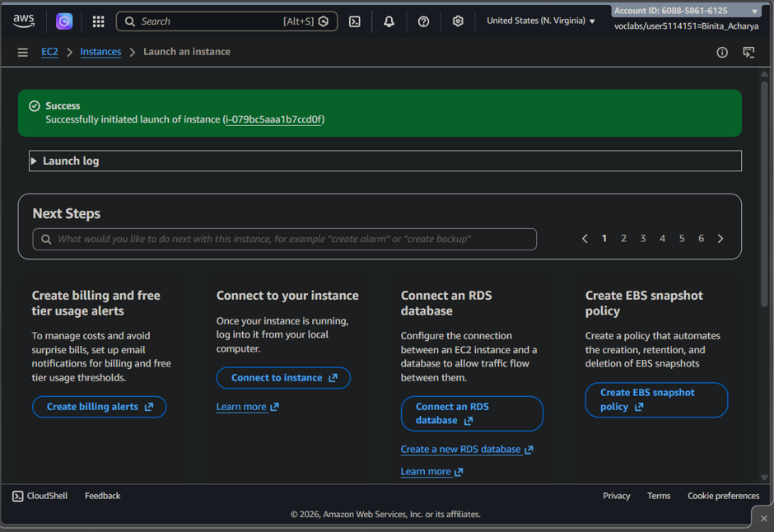Open the AWS home logo
The image size is (774, 532).
23,21
